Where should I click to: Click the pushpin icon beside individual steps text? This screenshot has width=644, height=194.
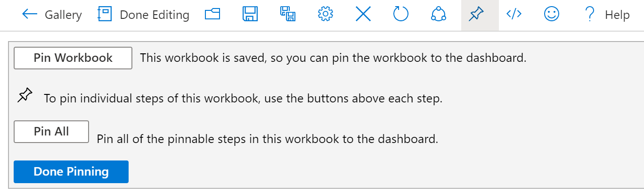tap(25, 96)
